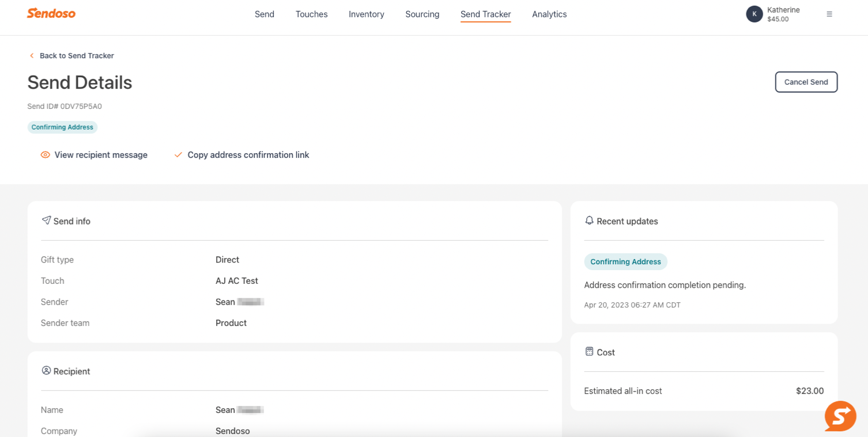Click the Send info heading

coord(72,221)
